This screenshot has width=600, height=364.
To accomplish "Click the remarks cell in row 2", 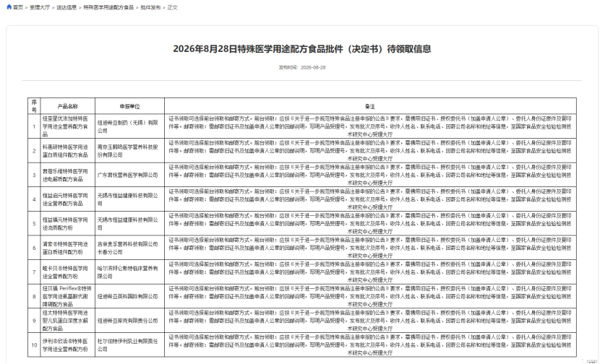I will [370, 151].
